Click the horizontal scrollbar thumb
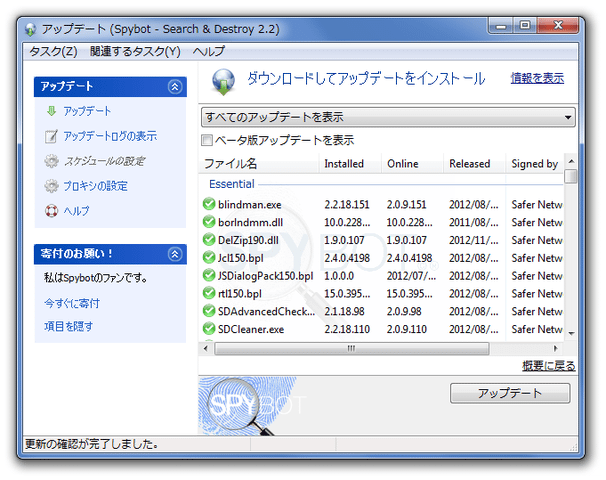 352,349
